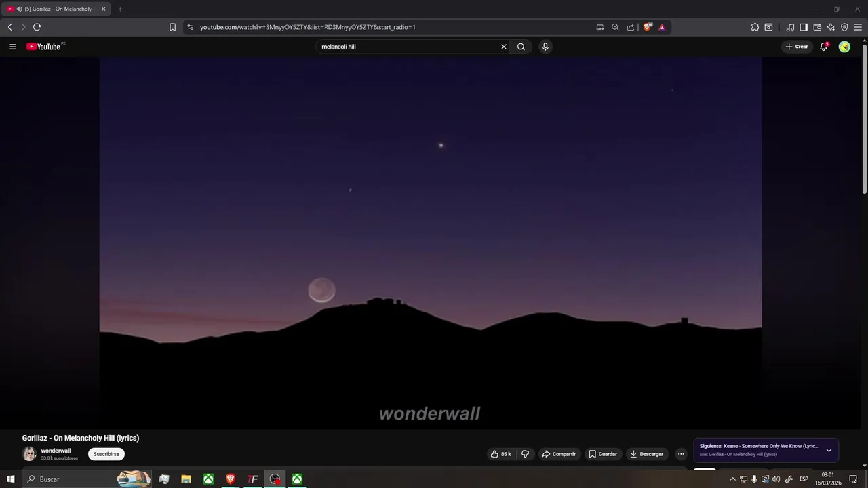868x488 pixels.
Task: Switch ESP keyboard language indicator
Action: point(804,479)
